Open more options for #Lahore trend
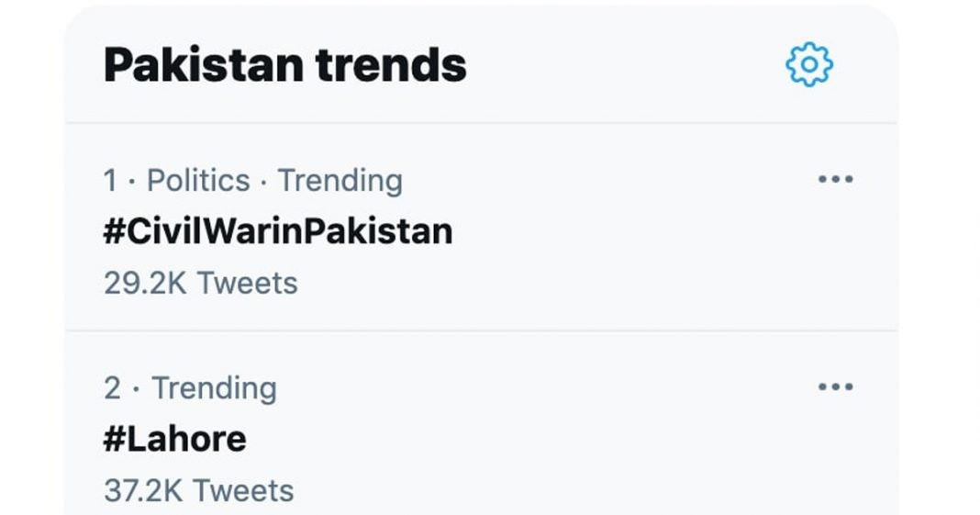980x515 pixels. [x=835, y=387]
